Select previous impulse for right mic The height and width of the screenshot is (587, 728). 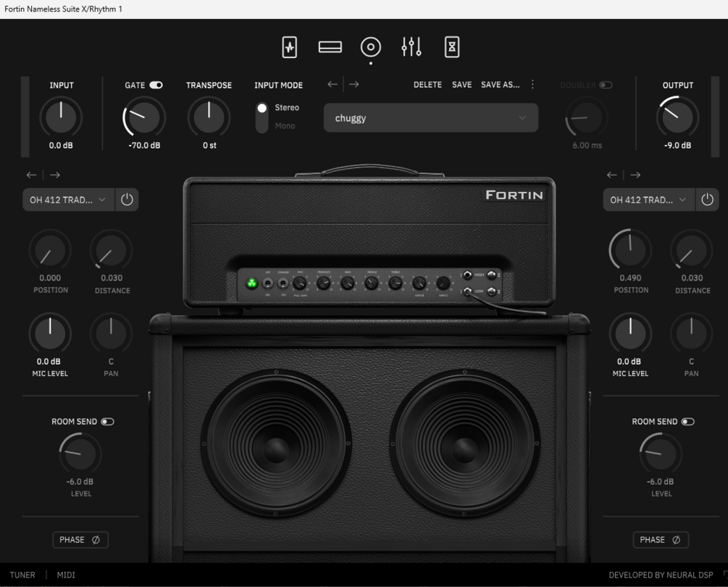(x=612, y=175)
